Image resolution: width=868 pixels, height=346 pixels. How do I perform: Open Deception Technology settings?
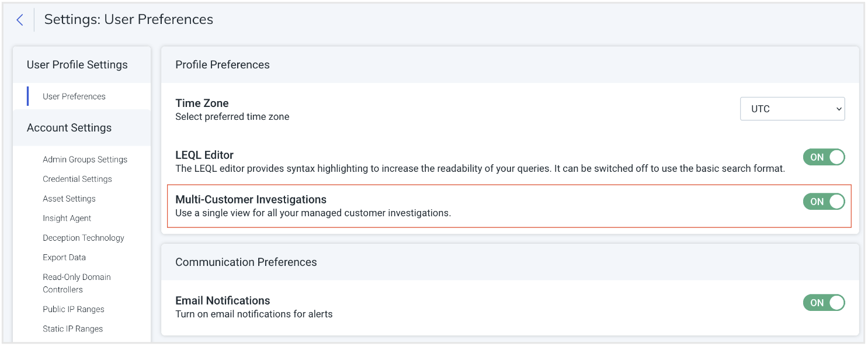[x=84, y=238]
